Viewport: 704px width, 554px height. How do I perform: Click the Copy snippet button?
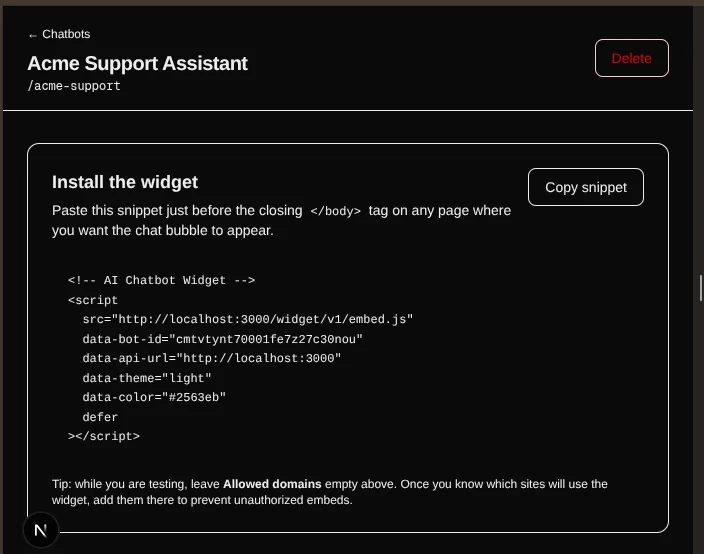pos(585,187)
